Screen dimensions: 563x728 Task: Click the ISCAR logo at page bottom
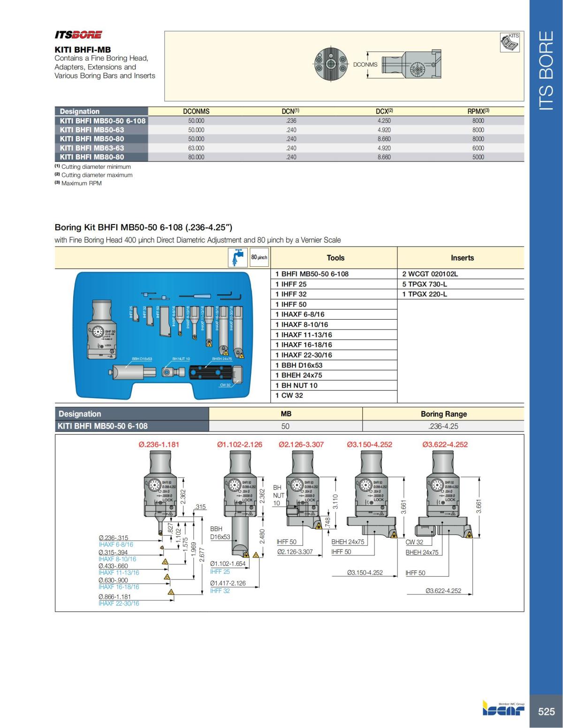504,709
